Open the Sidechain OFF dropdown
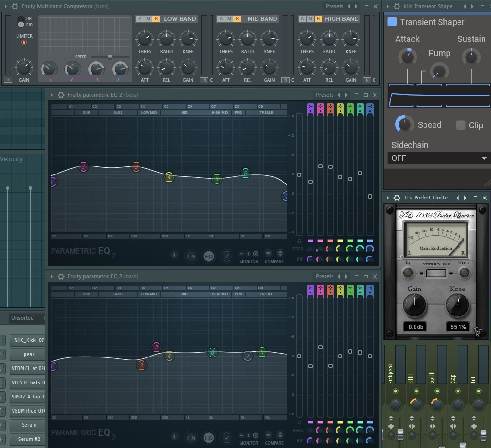 437,158
